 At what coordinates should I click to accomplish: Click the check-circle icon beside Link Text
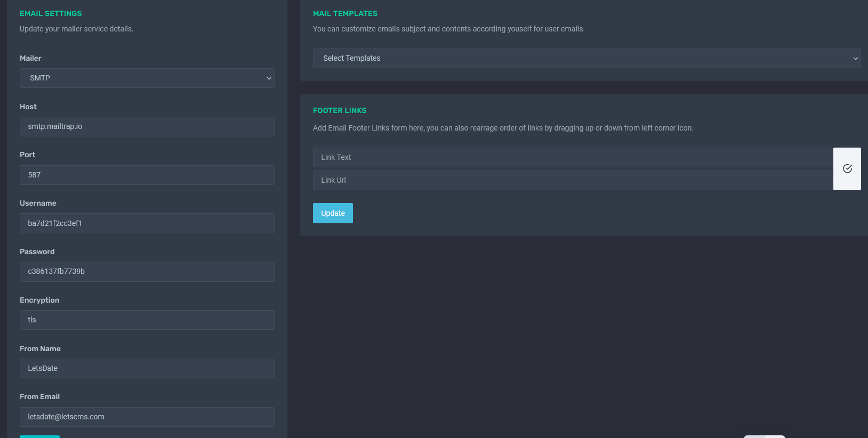pyautogui.click(x=847, y=169)
